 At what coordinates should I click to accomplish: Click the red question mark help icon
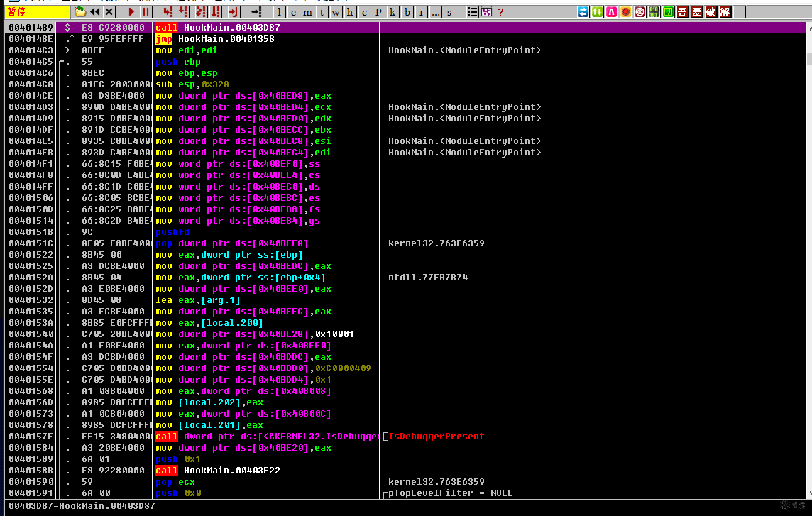tap(501, 12)
